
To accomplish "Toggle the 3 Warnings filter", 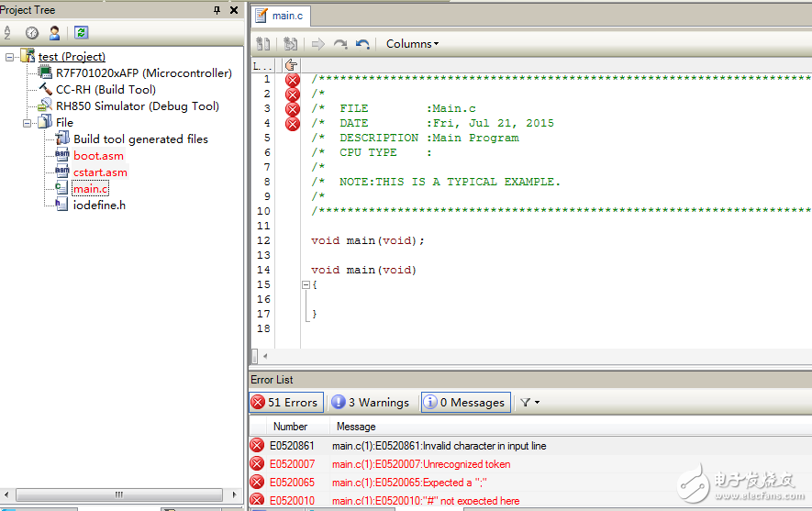I will click(371, 402).
